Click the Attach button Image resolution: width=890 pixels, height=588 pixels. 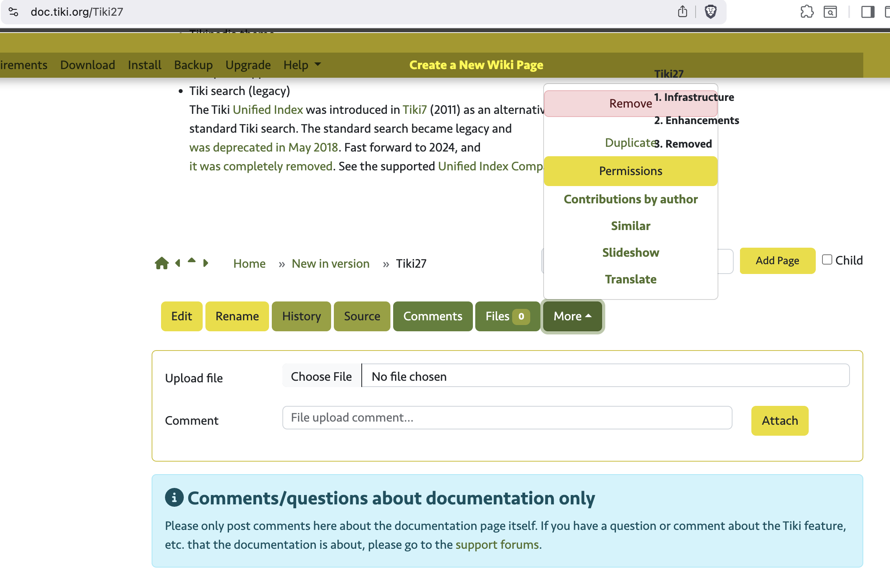pos(780,421)
